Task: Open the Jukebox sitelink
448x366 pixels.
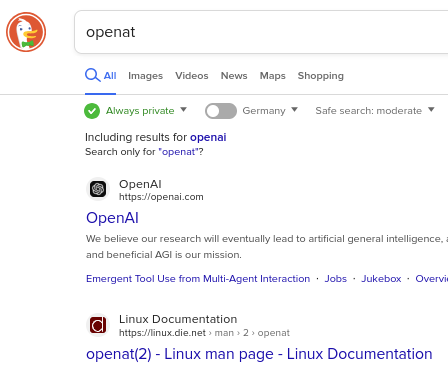Action: click(x=381, y=279)
